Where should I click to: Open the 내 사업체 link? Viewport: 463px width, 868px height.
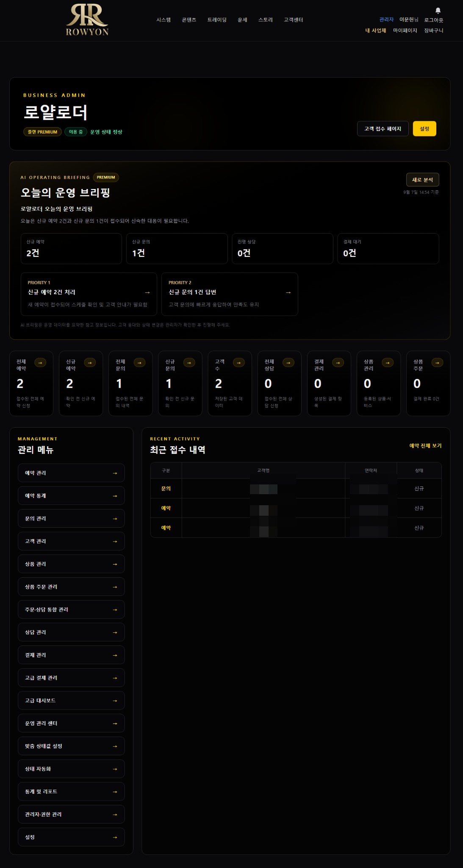coord(376,31)
